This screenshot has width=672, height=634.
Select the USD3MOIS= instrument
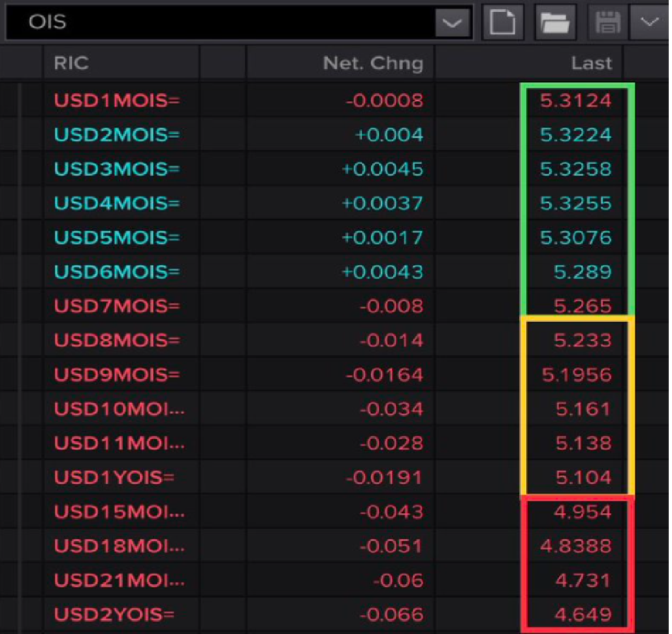pyautogui.click(x=116, y=169)
